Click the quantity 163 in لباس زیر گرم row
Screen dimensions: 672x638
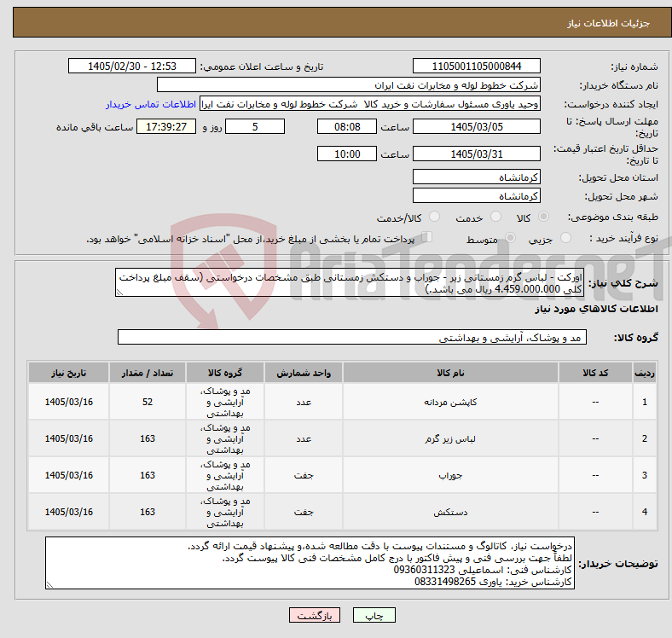[x=148, y=438]
